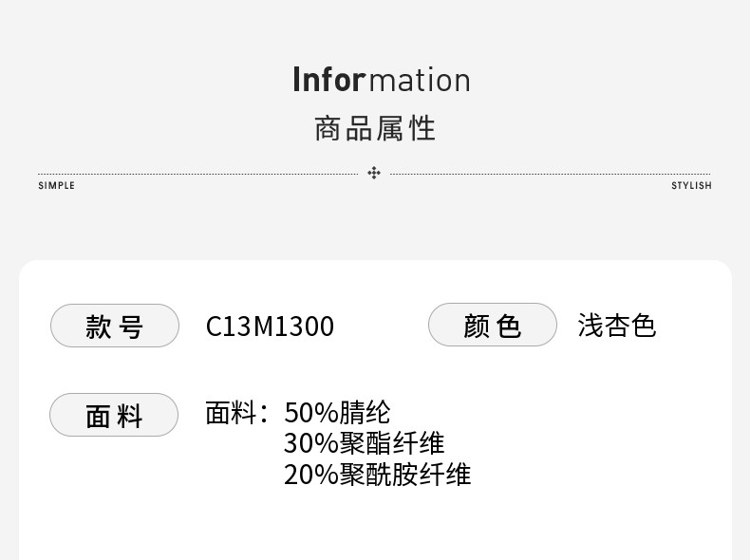Click the dotted divider line left of the ornament
This screenshot has width=750, height=560.
click(197, 174)
